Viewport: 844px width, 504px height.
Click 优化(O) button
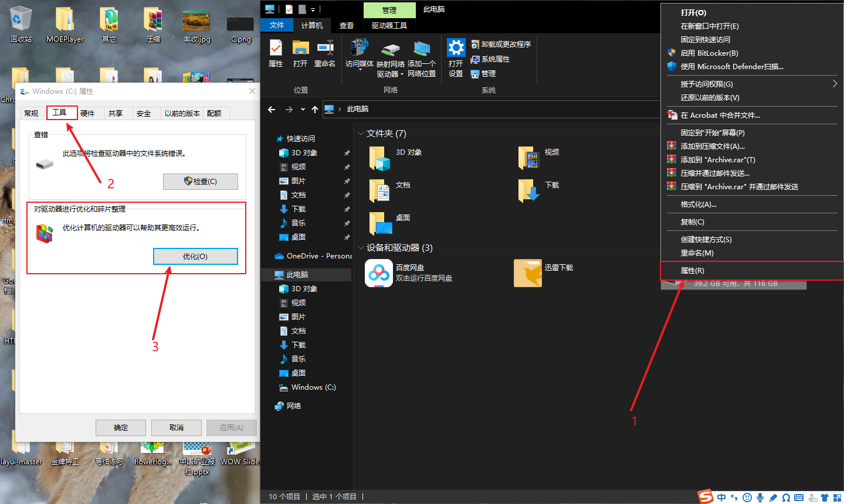click(x=195, y=257)
